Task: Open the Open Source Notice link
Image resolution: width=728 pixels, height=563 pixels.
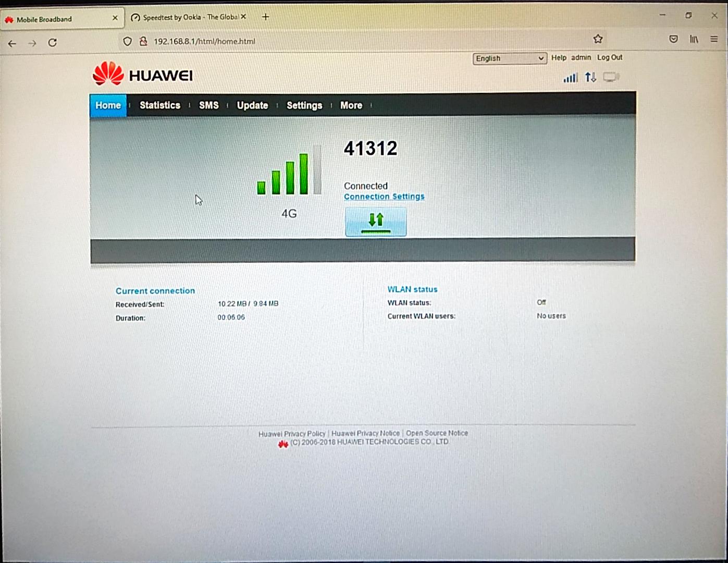Action: 437,433
